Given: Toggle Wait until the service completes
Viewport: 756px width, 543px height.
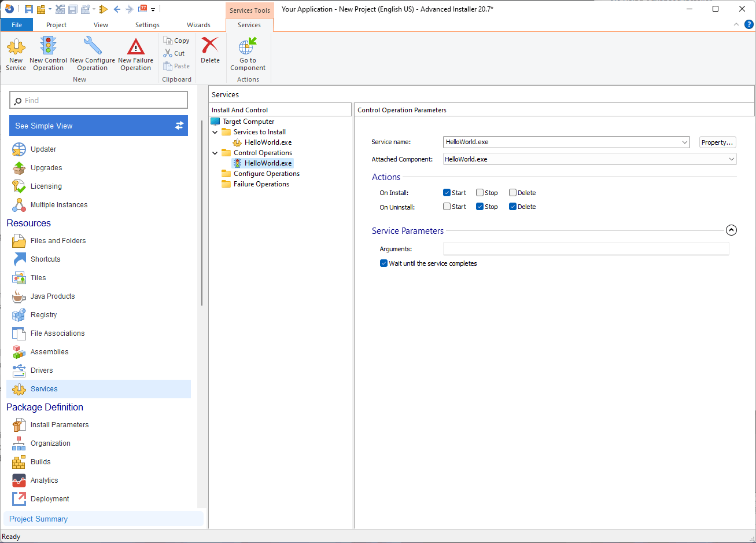Looking at the screenshot, I should (x=383, y=263).
